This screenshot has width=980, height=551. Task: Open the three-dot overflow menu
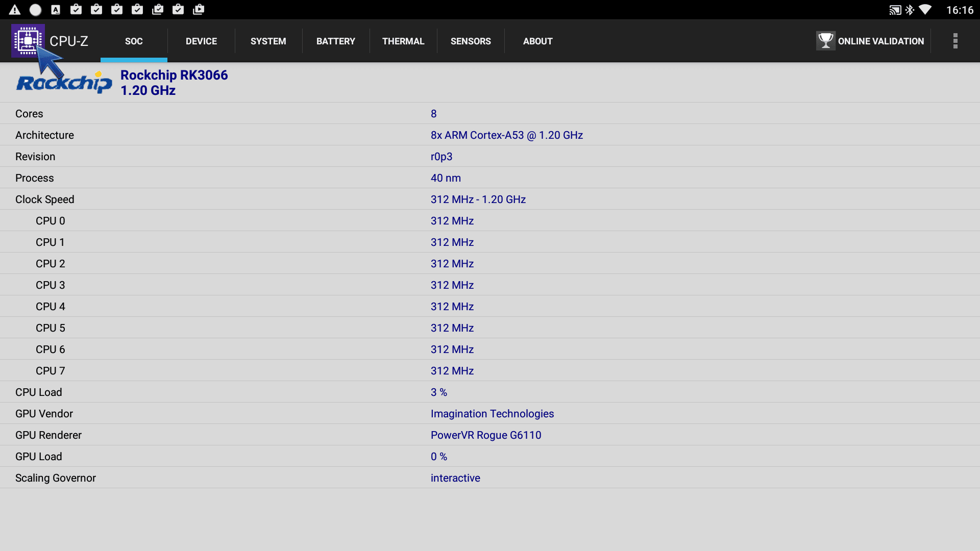(x=955, y=41)
